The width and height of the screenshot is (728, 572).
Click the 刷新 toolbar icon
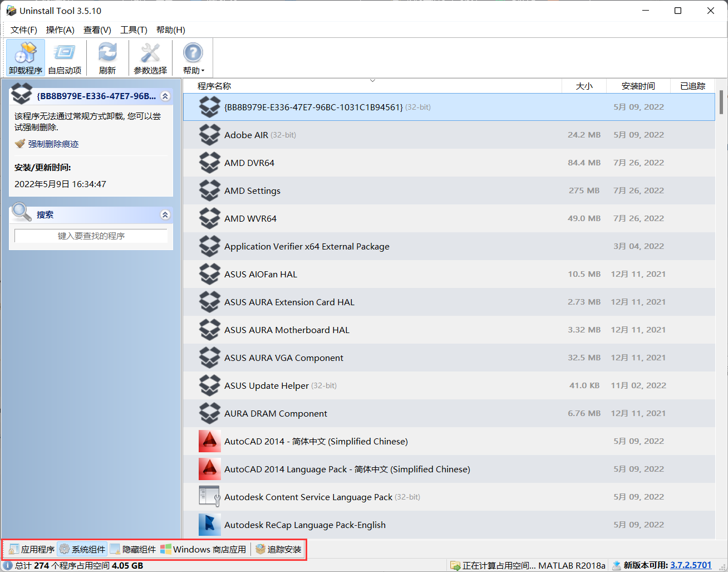(107, 53)
